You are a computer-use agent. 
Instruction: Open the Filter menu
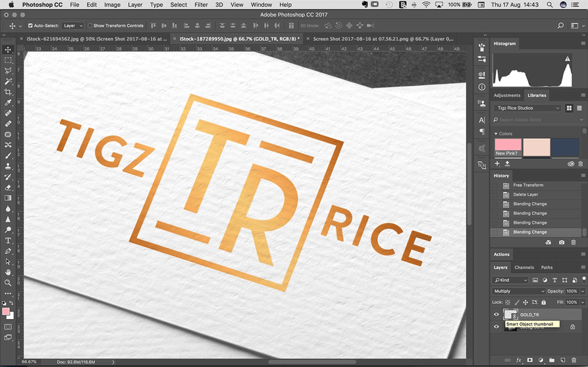tap(201, 5)
